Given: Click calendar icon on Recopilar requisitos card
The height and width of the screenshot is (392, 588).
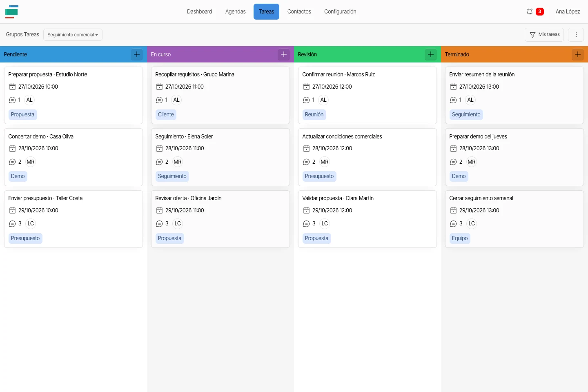Looking at the screenshot, I should (159, 87).
